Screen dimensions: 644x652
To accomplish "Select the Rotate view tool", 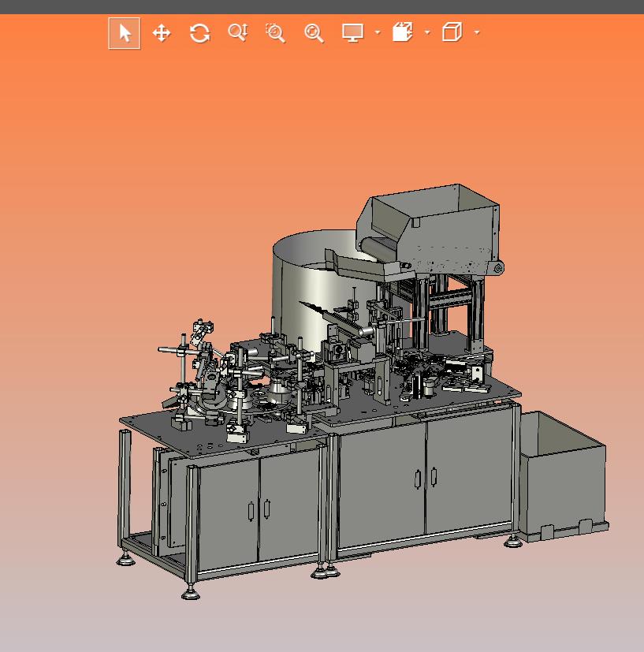I will click(199, 33).
